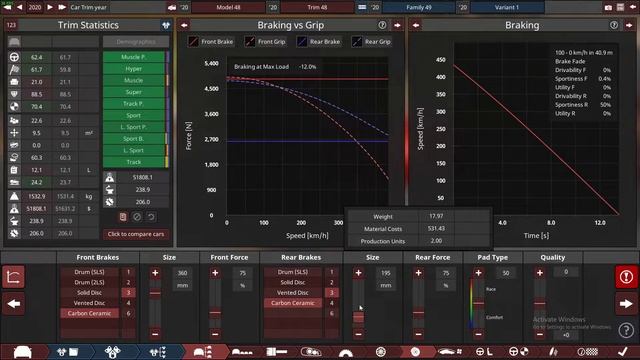This screenshot has height=360, width=640.
Task: Click the camera screenshot icon at top
Action: pos(608,7)
